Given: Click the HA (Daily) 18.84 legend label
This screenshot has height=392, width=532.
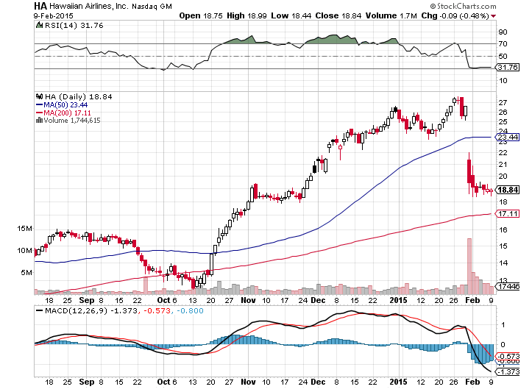Looking at the screenshot, I should click(79, 96).
